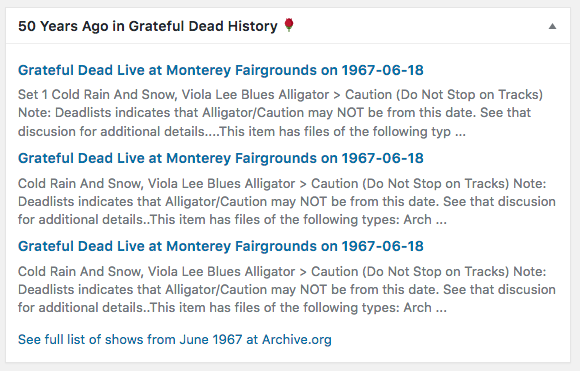Image resolution: width=580 pixels, height=371 pixels.
Task: Click Monterey Fairgrounds in second show heading
Action: tap(241, 158)
